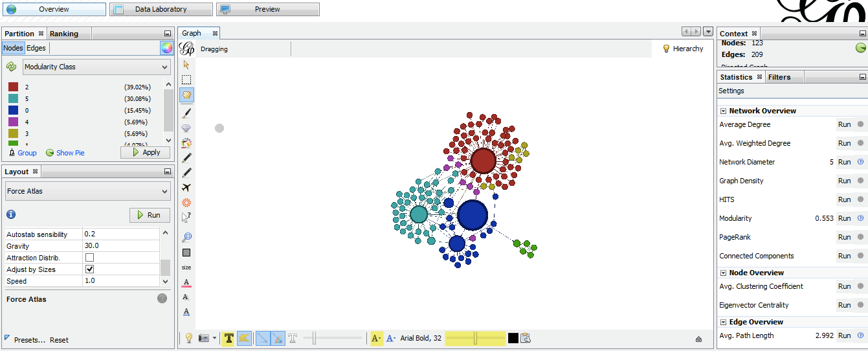868x351 pixels.
Task: Open layout Presets
Action: (30, 339)
